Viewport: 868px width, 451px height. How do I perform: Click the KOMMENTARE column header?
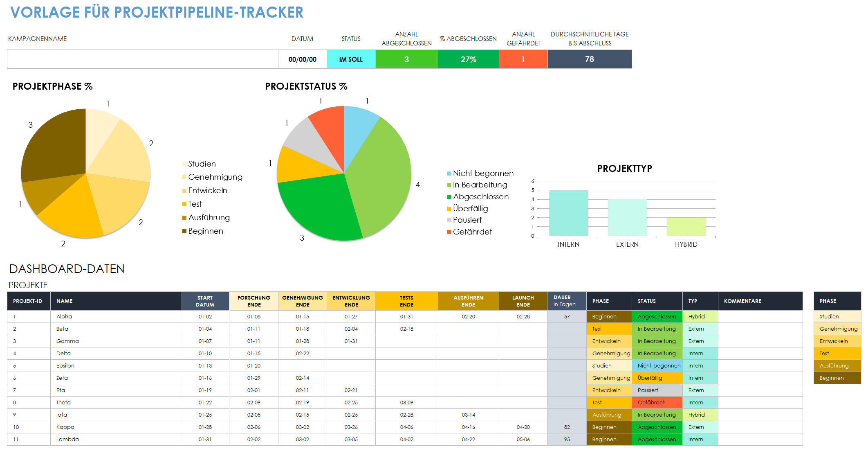pyautogui.click(x=760, y=301)
